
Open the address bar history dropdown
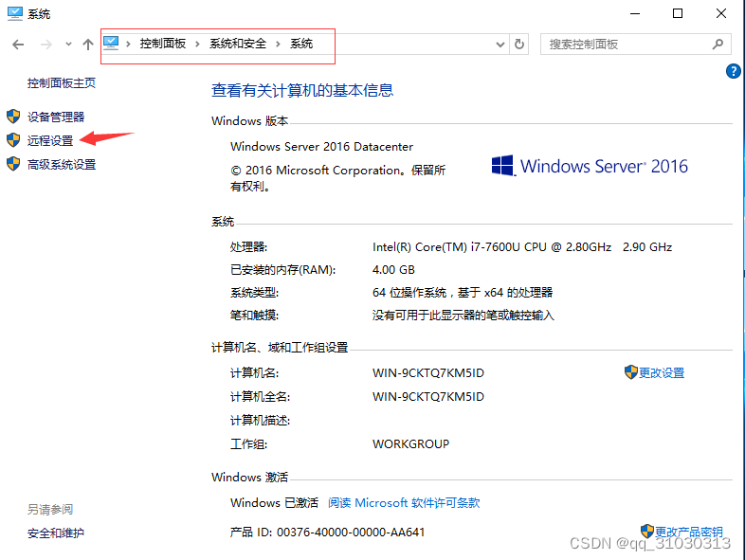[500, 45]
